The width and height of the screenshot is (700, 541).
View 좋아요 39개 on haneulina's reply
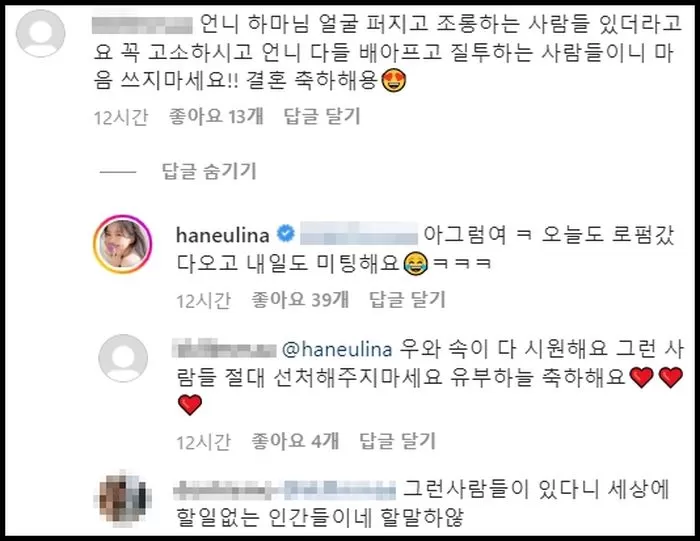[x=300, y=300]
